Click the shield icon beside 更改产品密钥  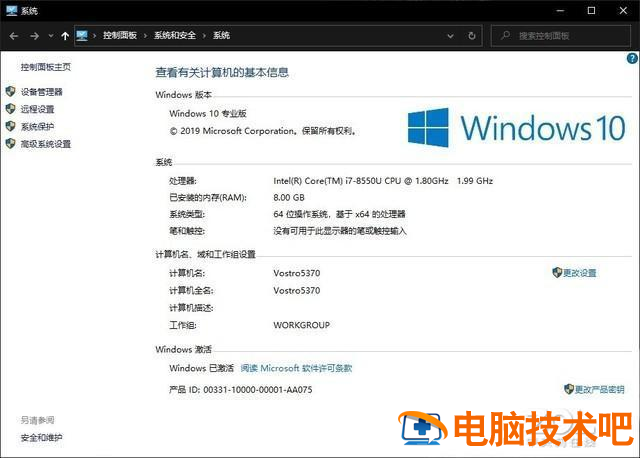(569, 389)
